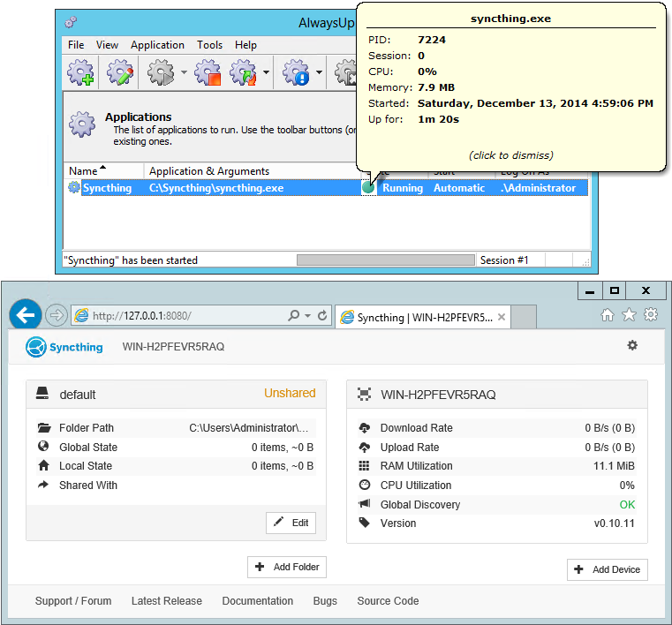Click the Edit button for default folder
This screenshot has height=625, width=672.
(x=291, y=523)
